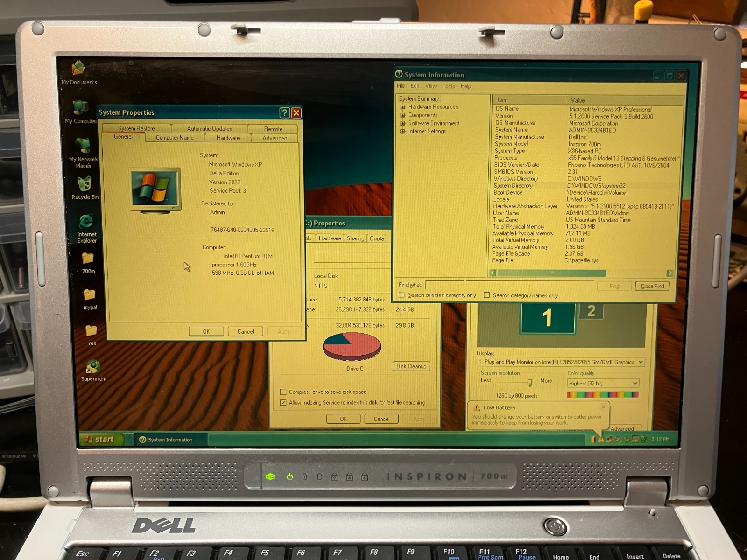Click the Close Find button
The height and width of the screenshot is (560, 747).
coord(652,286)
